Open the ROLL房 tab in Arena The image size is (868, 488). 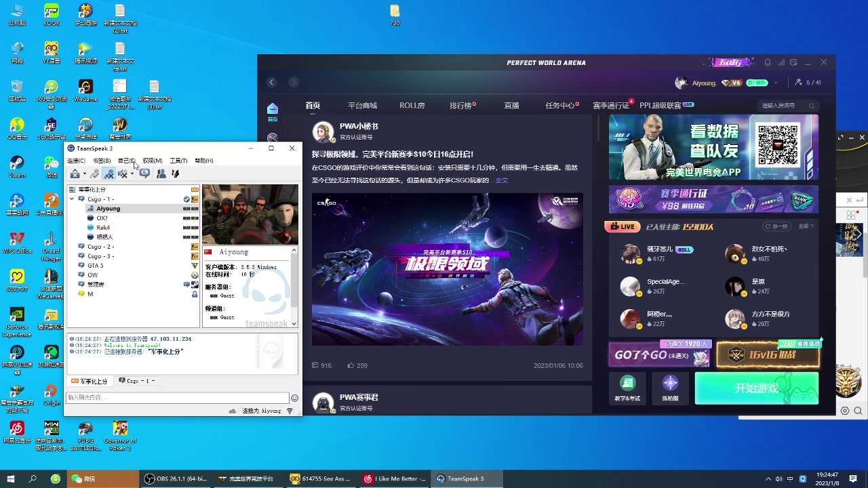point(412,106)
